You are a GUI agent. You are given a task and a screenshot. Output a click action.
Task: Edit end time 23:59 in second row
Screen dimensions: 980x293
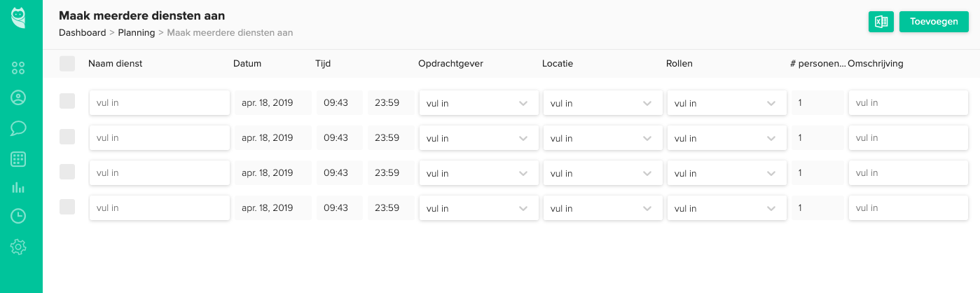[x=391, y=137]
